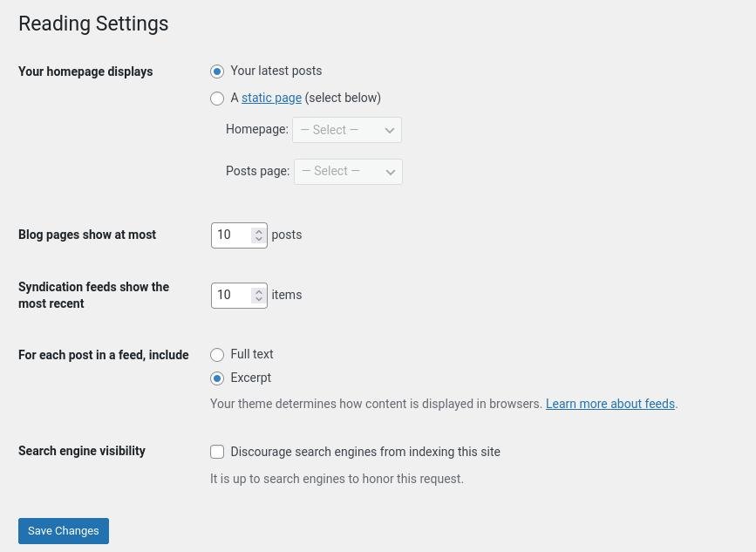Enable discourage search engines checkbox
Viewport: 756px width, 552px height.
pos(217,452)
